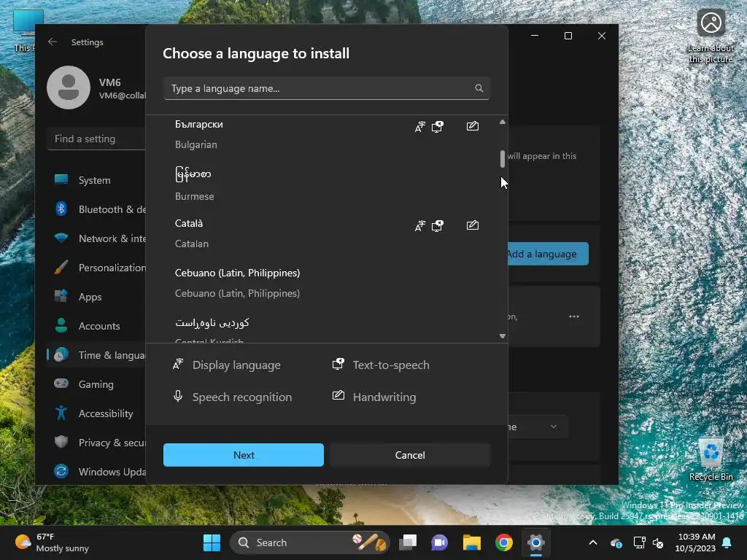Open Bluetooth & devices category
This screenshot has height=560, width=747.
click(96, 209)
